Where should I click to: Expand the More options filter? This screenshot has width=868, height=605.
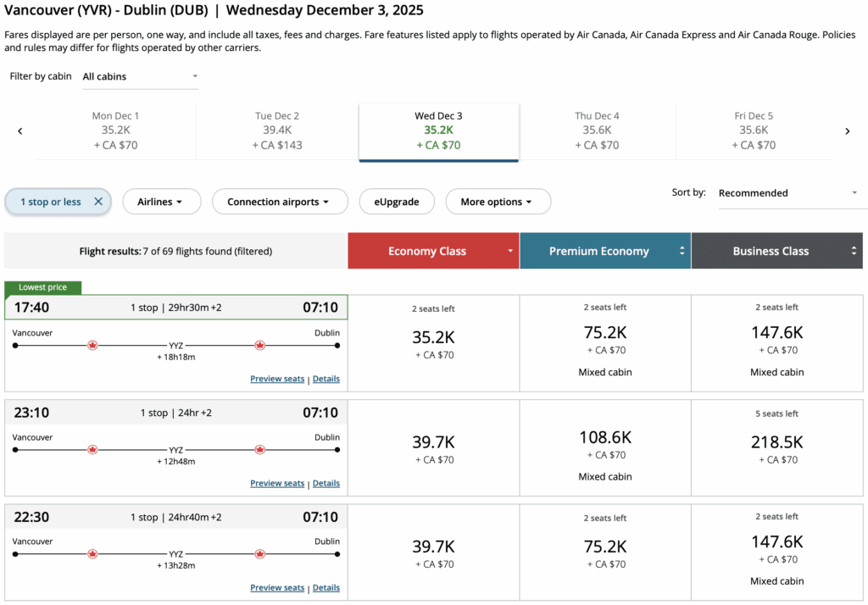click(x=498, y=202)
